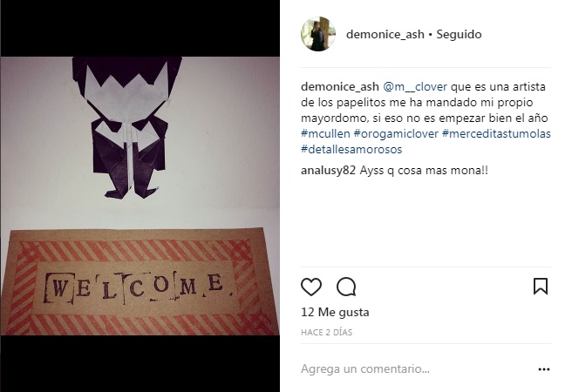Open demonice_ash username in the header
The height and width of the screenshot is (392, 572).
pyautogui.click(x=385, y=34)
